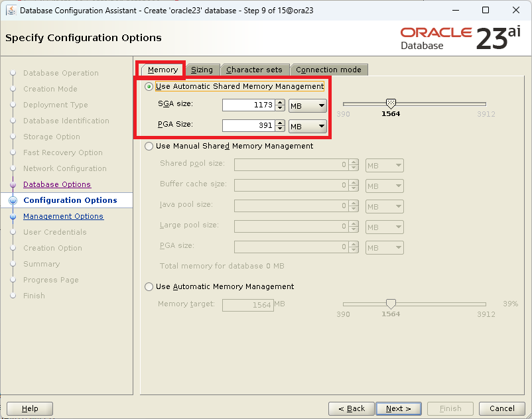This screenshot has height=419, width=532.
Task: Click the Progress Page step label
Action: 51,280
